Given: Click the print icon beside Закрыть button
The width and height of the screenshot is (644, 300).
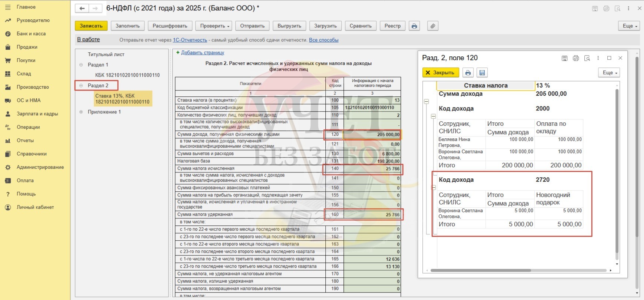Looking at the screenshot, I should [x=468, y=73].
